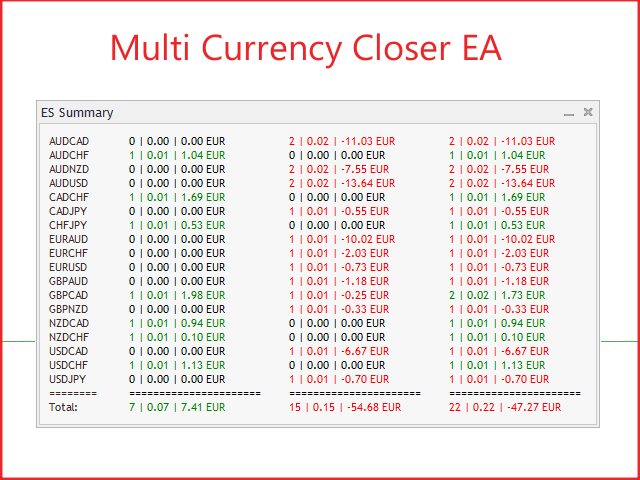Viewport: 640px width, 480px height.
Task: Click EURAUD net -10.02 EUR in last column
Action: (x=528, y=239)
